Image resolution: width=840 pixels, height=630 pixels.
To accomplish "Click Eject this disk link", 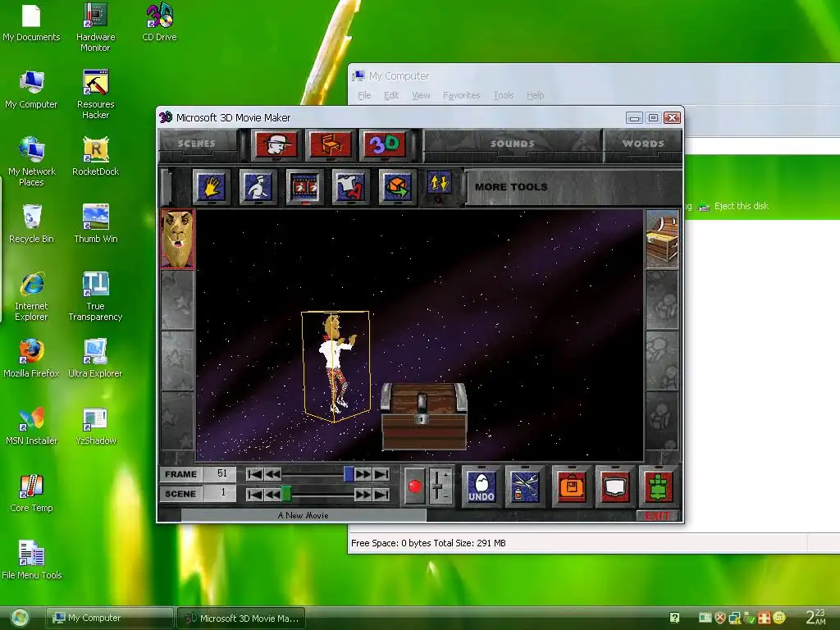I will [742, 206].
